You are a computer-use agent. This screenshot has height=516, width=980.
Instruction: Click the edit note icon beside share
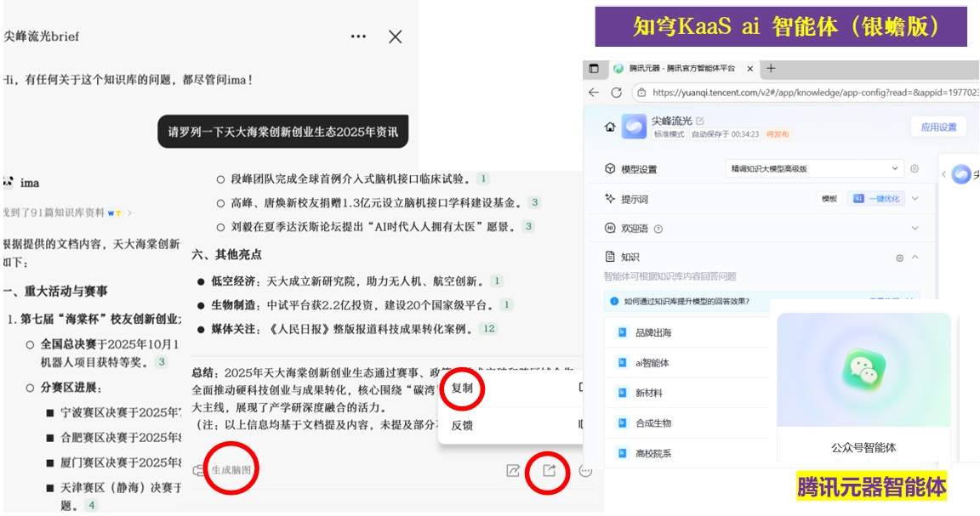point(513,471)
